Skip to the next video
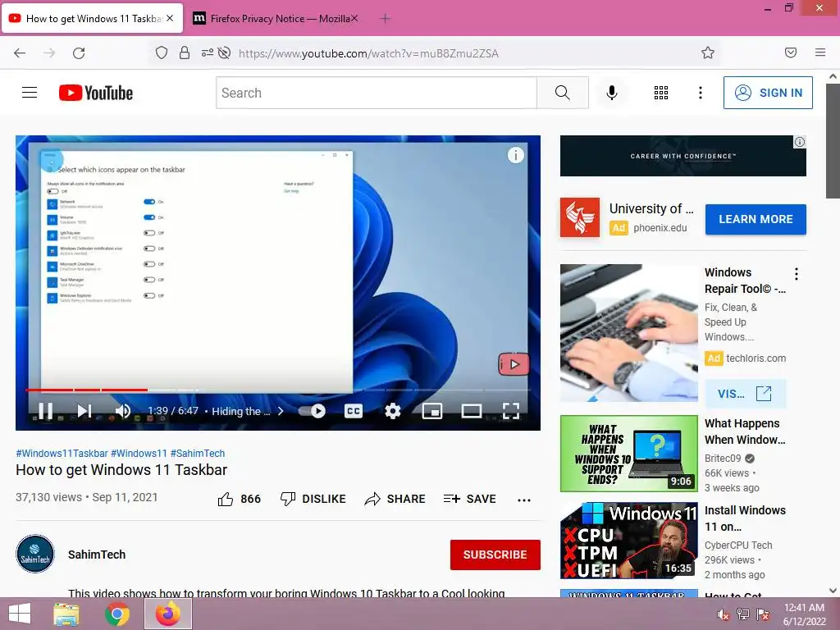 point(84,411)
